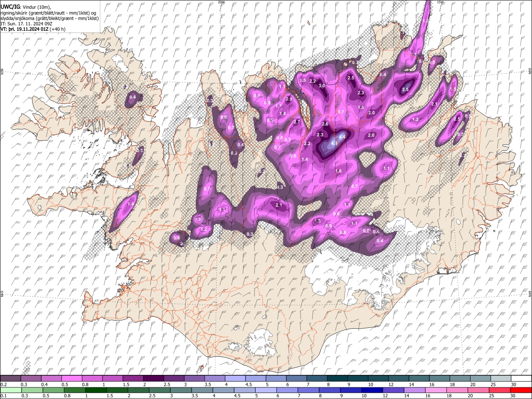The image size is (532, 399).
Task: Click light lavender snow swatch between 4 and 4.5
Action: 235,379
